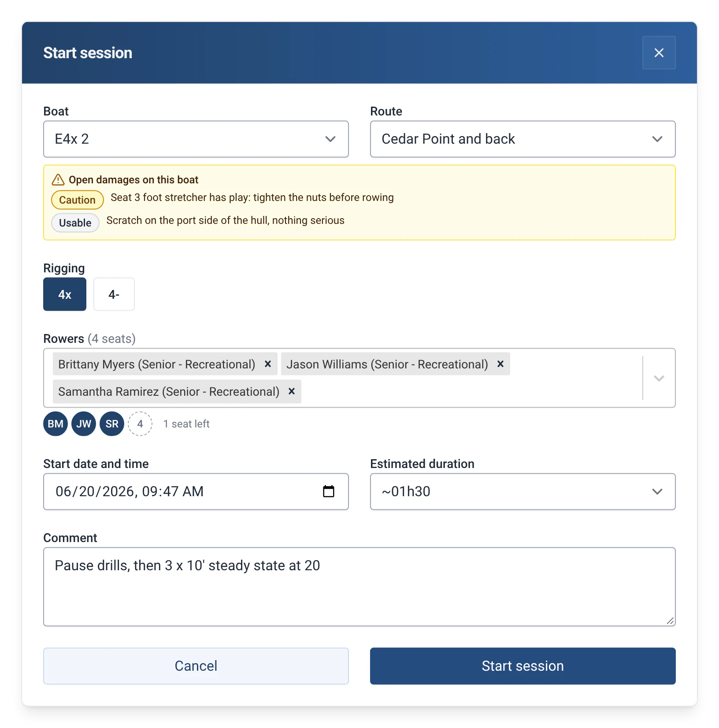
Task: Open the calendar date picker icon
Action: [329, 491]
